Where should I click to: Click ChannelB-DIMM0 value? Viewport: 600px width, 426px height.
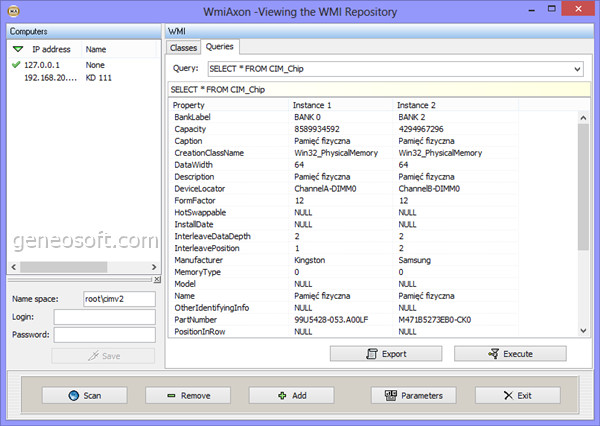[x=429, y=188]
